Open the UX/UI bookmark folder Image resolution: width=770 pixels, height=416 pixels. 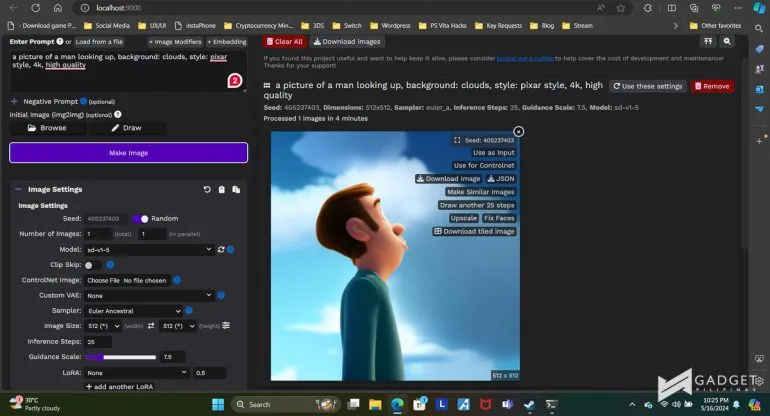[152, 26]
